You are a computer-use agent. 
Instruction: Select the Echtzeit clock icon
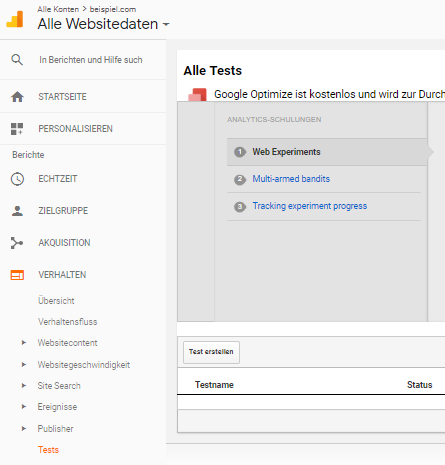[17, 179]
